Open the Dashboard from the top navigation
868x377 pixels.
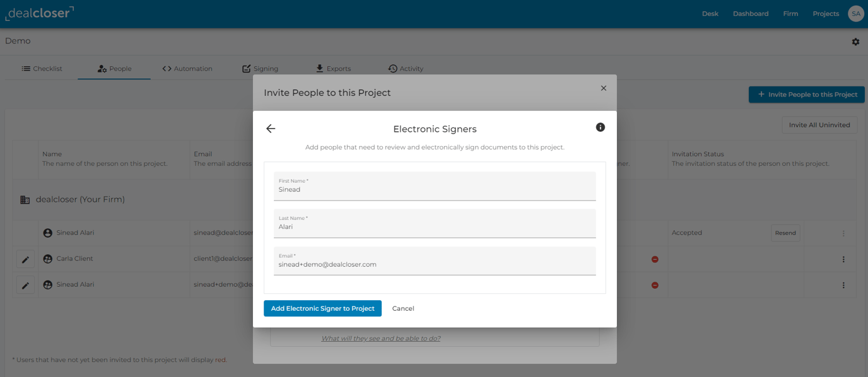[750, 13]
